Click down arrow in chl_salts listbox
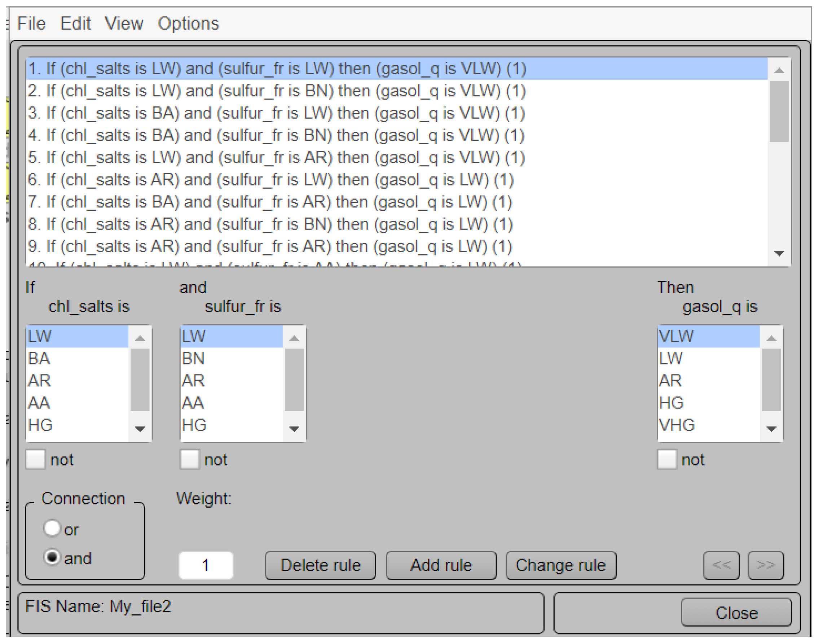The image size is (819, 644). click(x=140, y=429)
